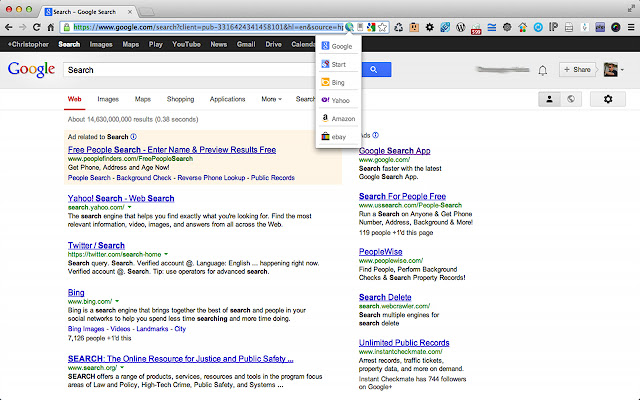Screen dimensions: 640x400
Task: Select the Search - Google Search browser tab
Action: (88, 11)
